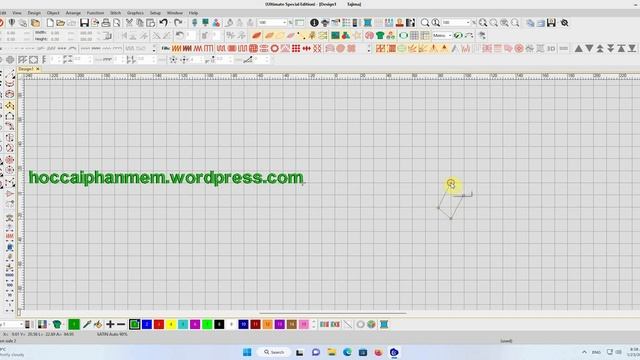
Task: Open File Explorer from the taskbar
Action: pyautogui.click(x=331, y=352)
